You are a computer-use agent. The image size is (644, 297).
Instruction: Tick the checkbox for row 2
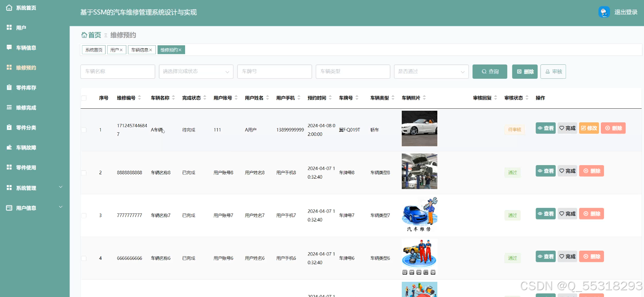84,173
